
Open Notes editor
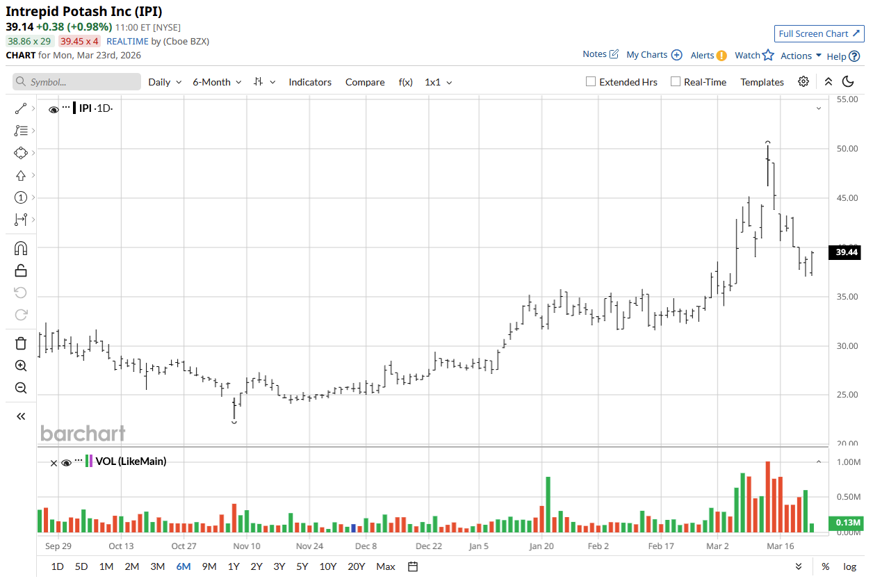click(x=614, y=54)
